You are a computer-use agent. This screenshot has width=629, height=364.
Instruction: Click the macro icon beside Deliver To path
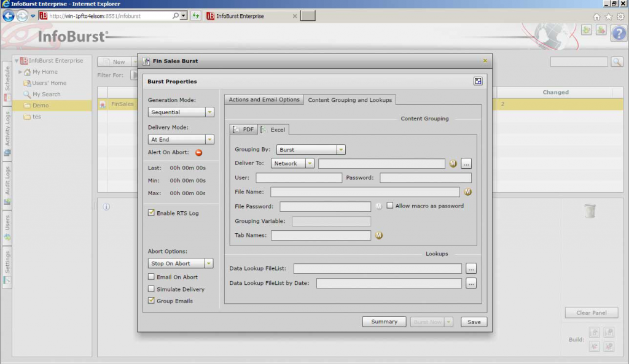click(x=453, y=163)
